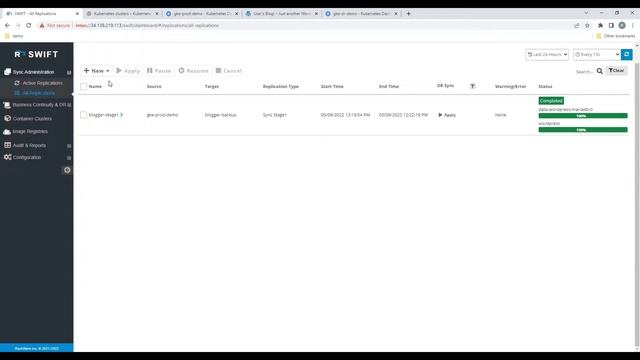Viewport: 640px width, 360px height.
Task: Sort by the Status column header
Action: [545, 87]
